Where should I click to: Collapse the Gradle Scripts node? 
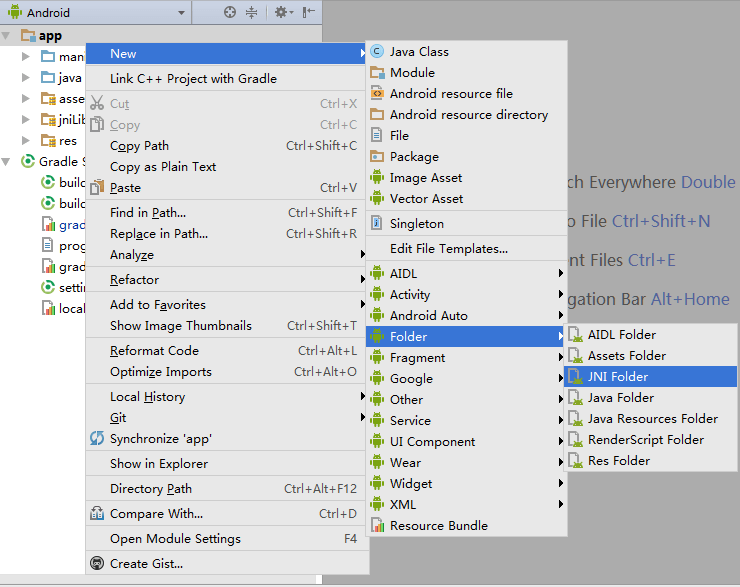pyautogui.click(x=6, y=162)
